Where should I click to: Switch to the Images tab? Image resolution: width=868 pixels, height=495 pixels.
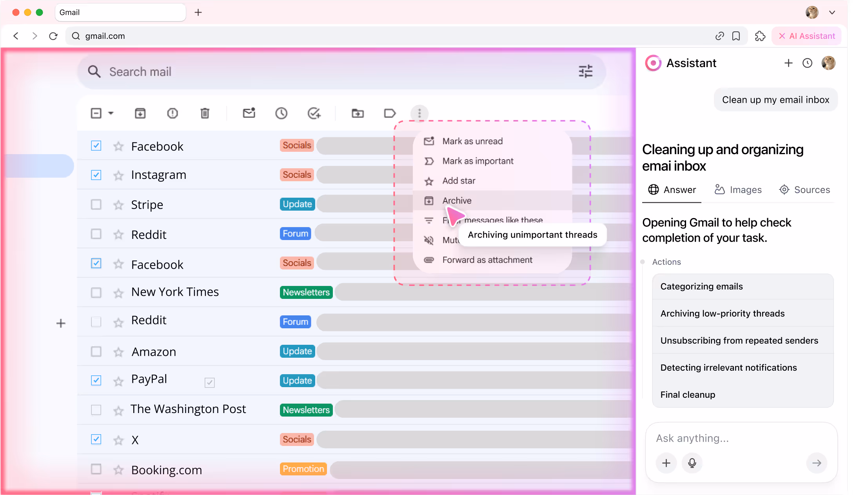coord(738,190)
